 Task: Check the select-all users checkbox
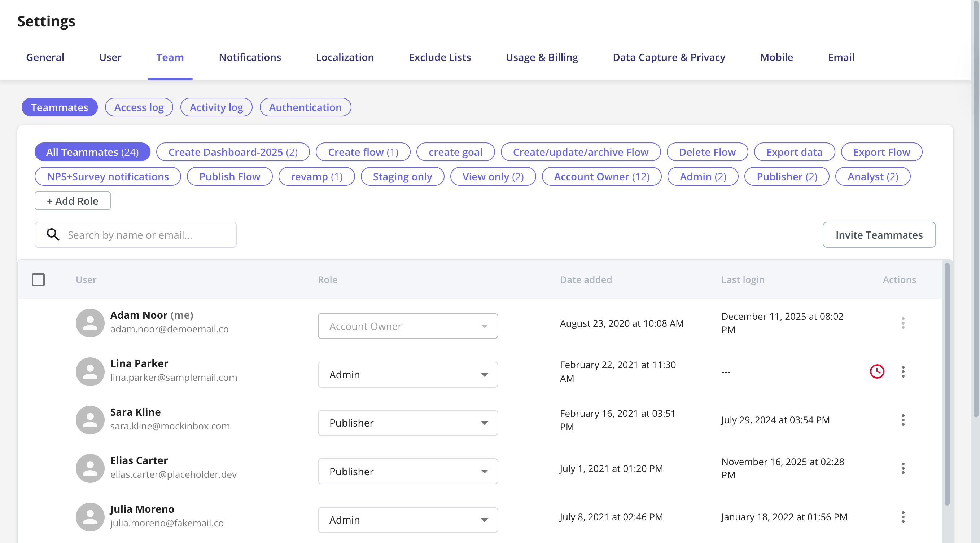[x=38, y=279]
